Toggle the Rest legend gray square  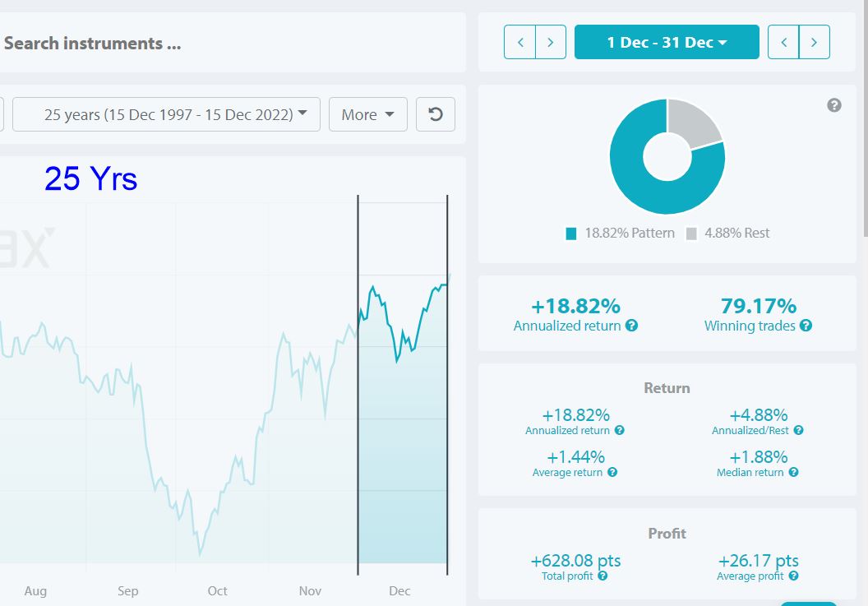(690, 234)
